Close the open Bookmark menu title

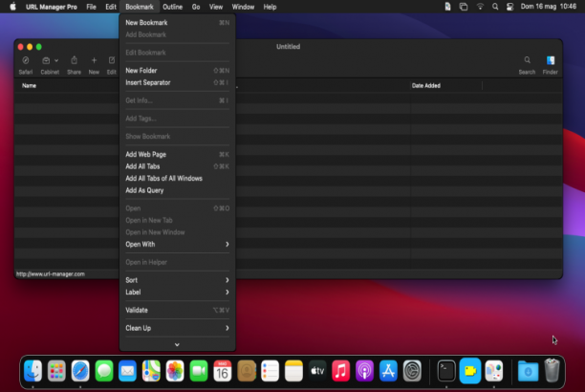140,7
